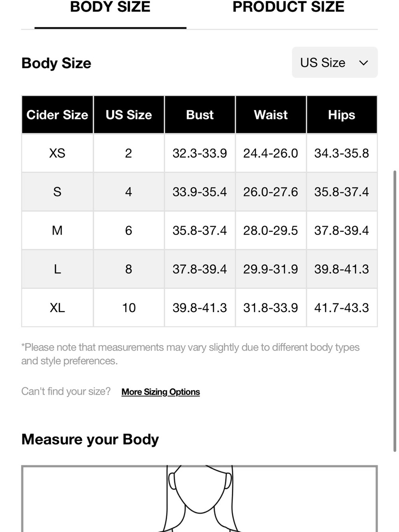Click the Hips column header

click(x=342, y=115)
